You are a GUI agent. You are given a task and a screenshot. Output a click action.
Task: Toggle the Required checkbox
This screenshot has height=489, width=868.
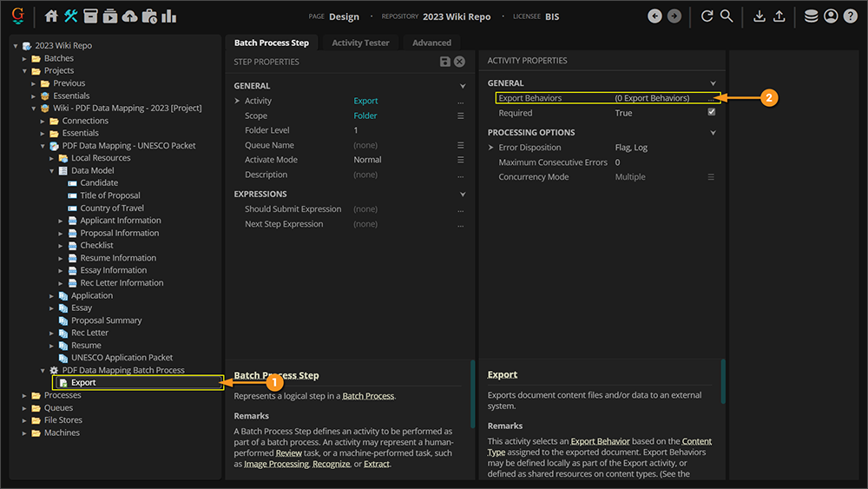coord(712,113)
